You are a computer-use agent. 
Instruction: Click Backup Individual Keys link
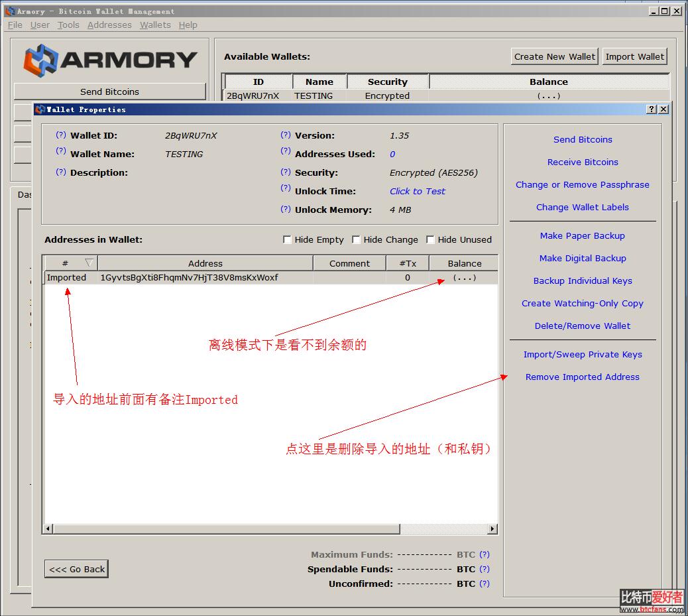tap(583, 281)
